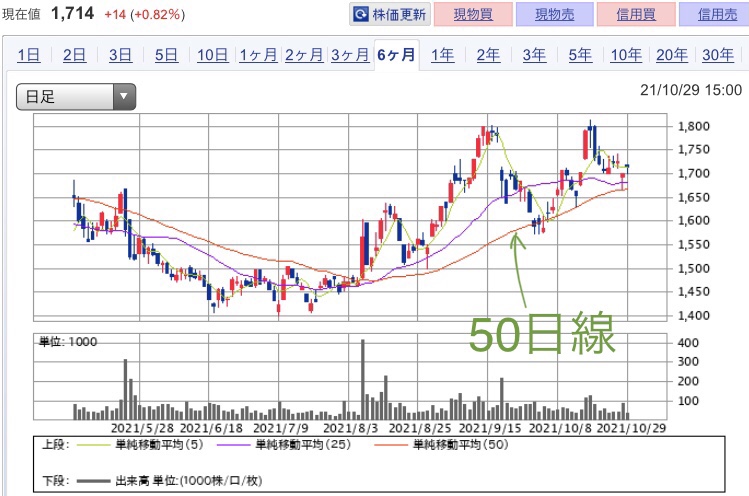Show the 3年 chart period
This screenshot has height=496, width=749.
pyautogui.click(x=534, y=55)
